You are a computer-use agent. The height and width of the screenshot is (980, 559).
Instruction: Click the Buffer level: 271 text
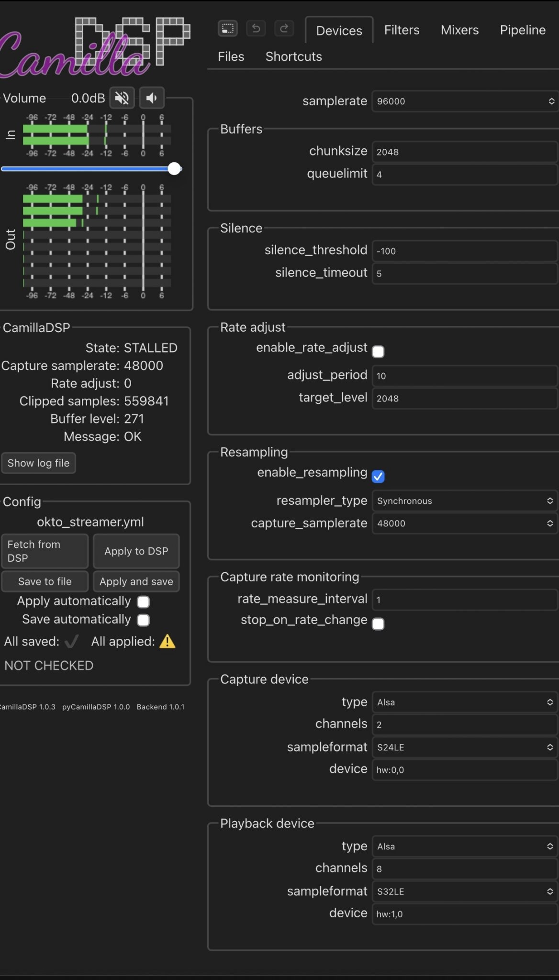coord(97,419)
